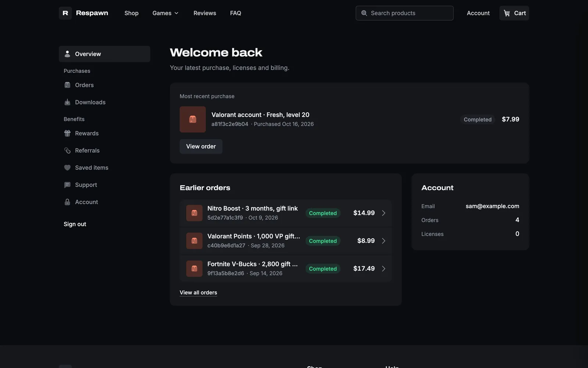Click the Rewards gift icon
Image resolution: width=588 pixels, height=368 pixels.
tap(67, 133)
